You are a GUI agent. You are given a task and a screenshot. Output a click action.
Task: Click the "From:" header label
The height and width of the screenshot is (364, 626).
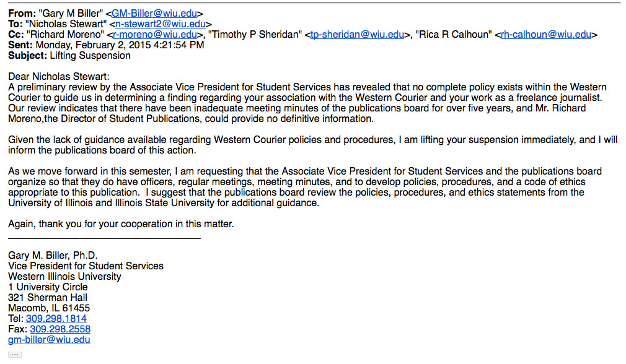20,13
